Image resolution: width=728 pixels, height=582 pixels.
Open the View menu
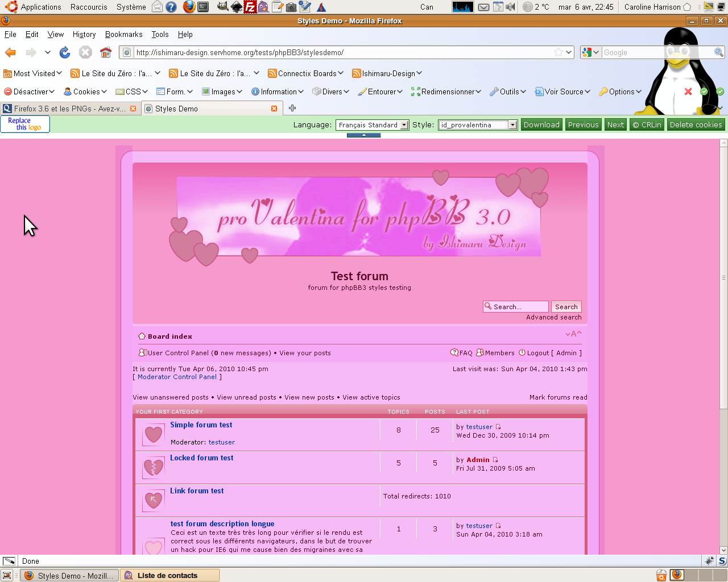click(x=56, y=34)
